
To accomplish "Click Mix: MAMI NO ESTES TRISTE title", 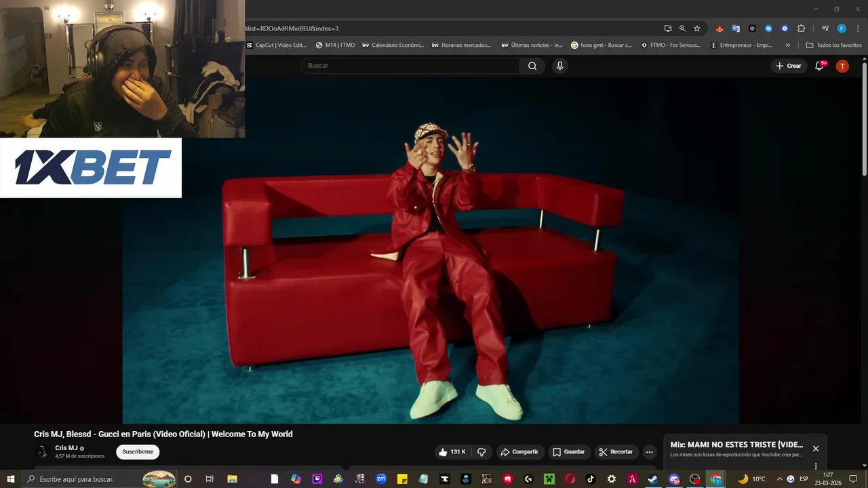I will [736, 445].
